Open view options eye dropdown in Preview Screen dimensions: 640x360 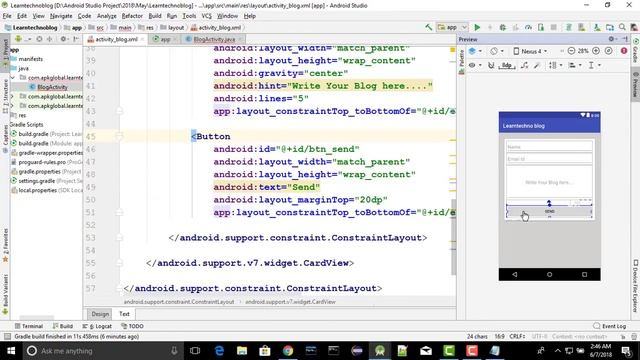point(475,65)
